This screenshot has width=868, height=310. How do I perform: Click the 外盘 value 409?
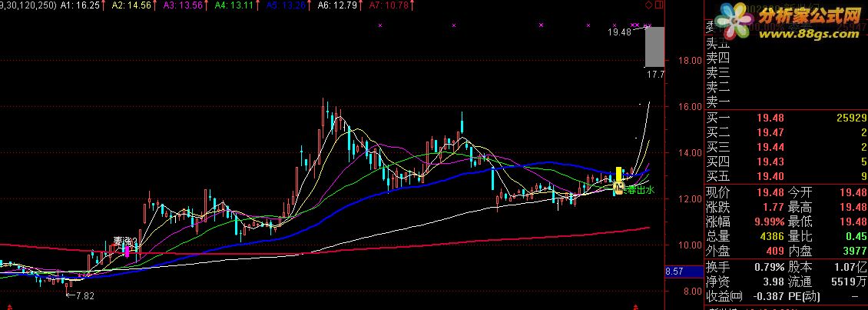(776, 252)
